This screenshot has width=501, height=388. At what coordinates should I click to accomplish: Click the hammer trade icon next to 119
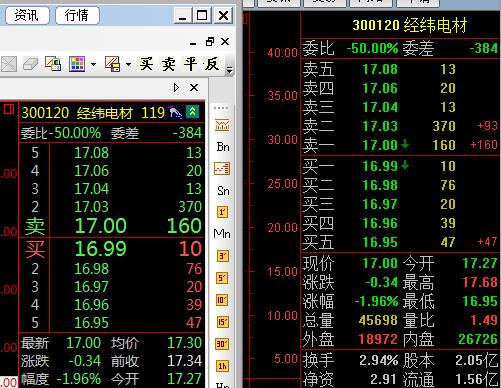[175, 112]
